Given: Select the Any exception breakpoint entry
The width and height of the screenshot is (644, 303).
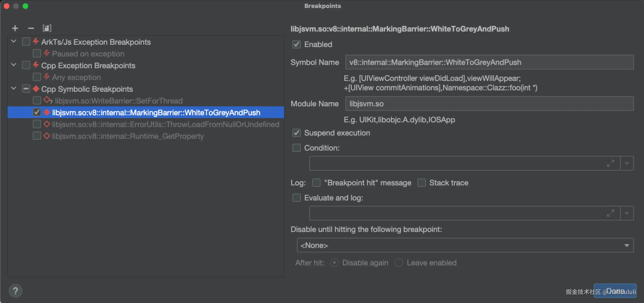Looking at the screenshot, I should pos(76,77).
